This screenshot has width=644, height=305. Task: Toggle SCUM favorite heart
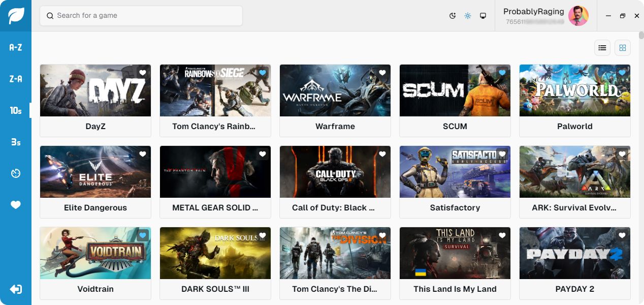(502, 73)
